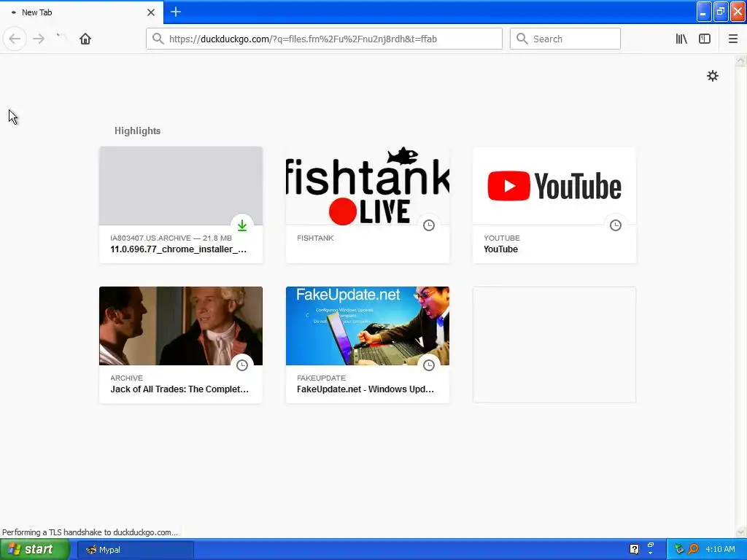Screen dimensions: 747x560
Task: Open the FakeUpdate.net thumbnail
Action: [368, 326]
